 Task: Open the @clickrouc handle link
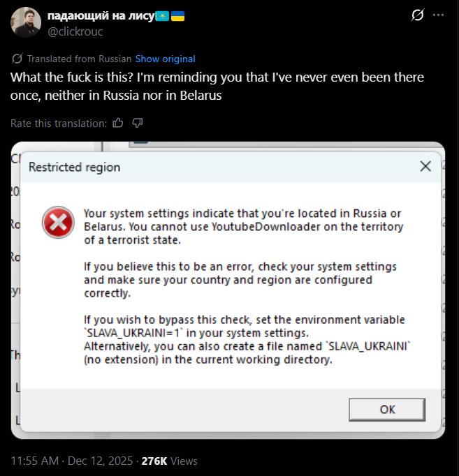click(x=75, y=31)
